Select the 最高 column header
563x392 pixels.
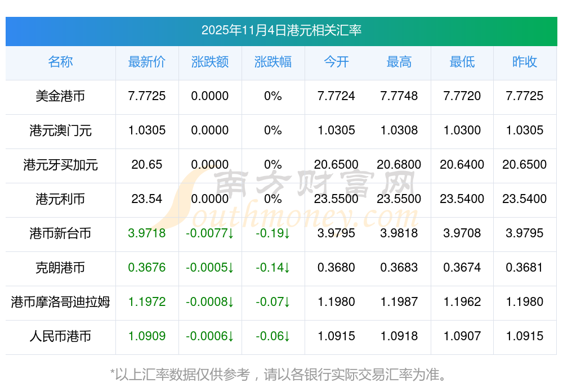point(399,62)
